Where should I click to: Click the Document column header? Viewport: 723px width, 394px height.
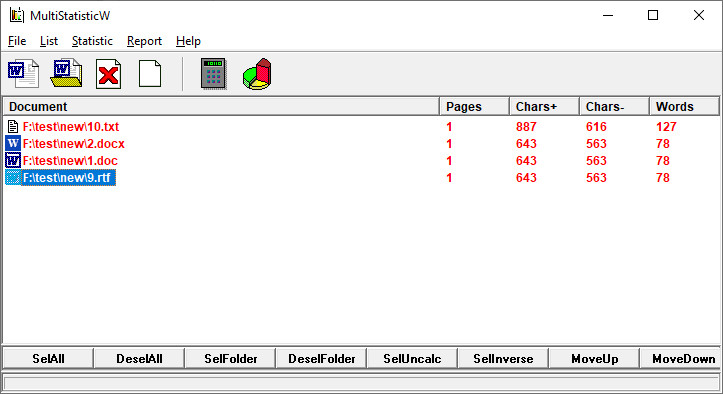coord(221,107)
